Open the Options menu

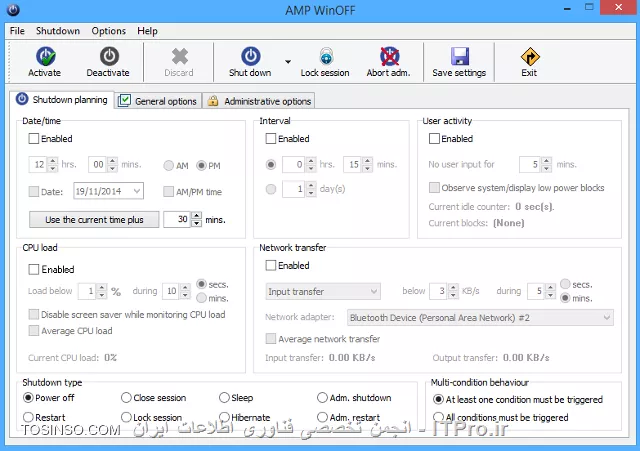tap(109, 31)
